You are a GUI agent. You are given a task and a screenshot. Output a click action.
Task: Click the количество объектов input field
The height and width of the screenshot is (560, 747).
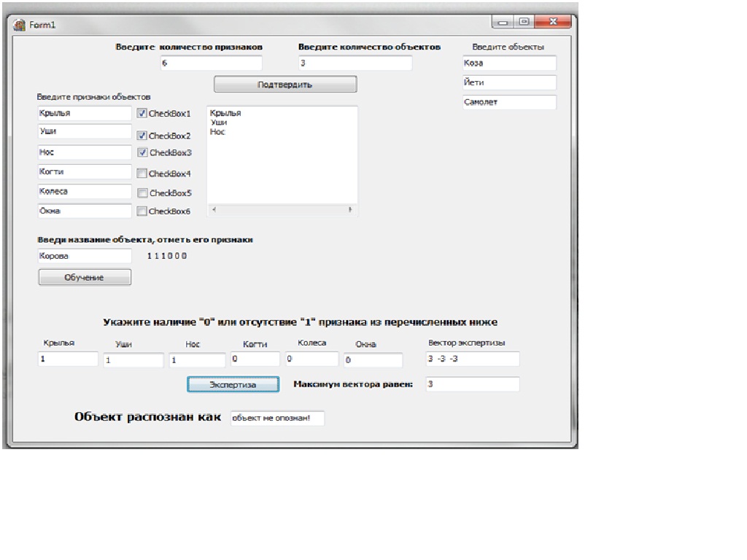click(355, 63)
